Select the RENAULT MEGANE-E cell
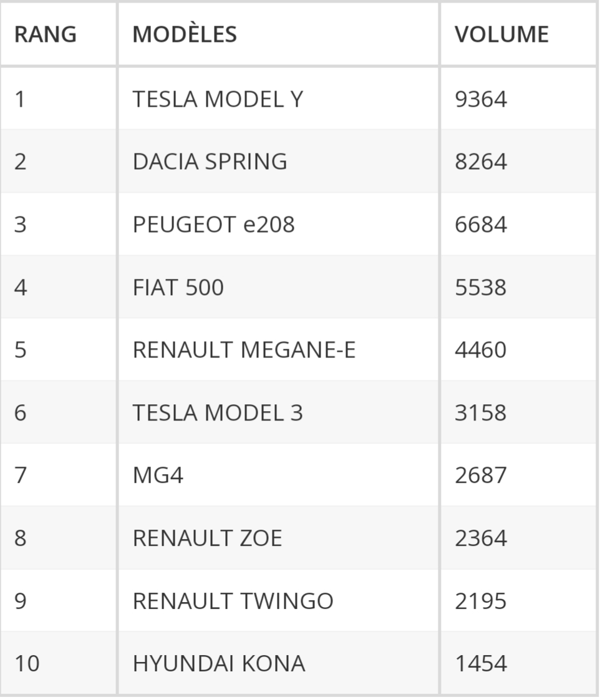 point(244,349)
